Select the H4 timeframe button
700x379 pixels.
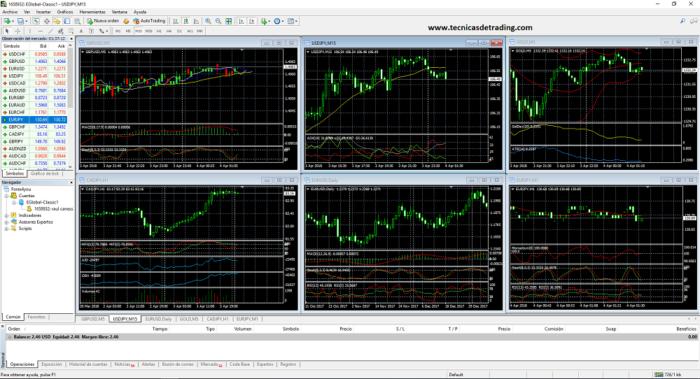(x=169, y=31)
